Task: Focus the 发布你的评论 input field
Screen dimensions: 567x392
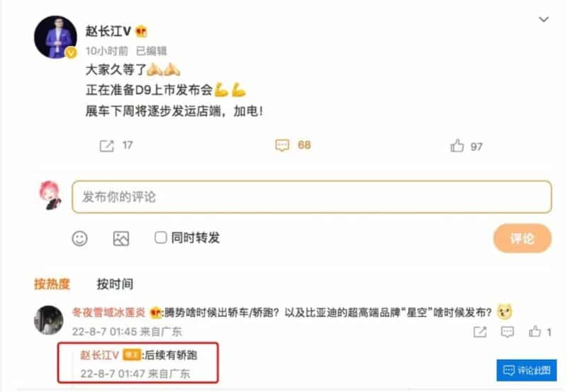Action: (x=312, y=197)
